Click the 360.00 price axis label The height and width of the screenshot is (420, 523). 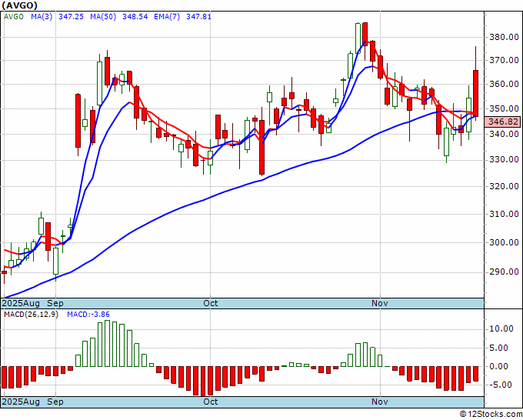click(x=504, y=84)
